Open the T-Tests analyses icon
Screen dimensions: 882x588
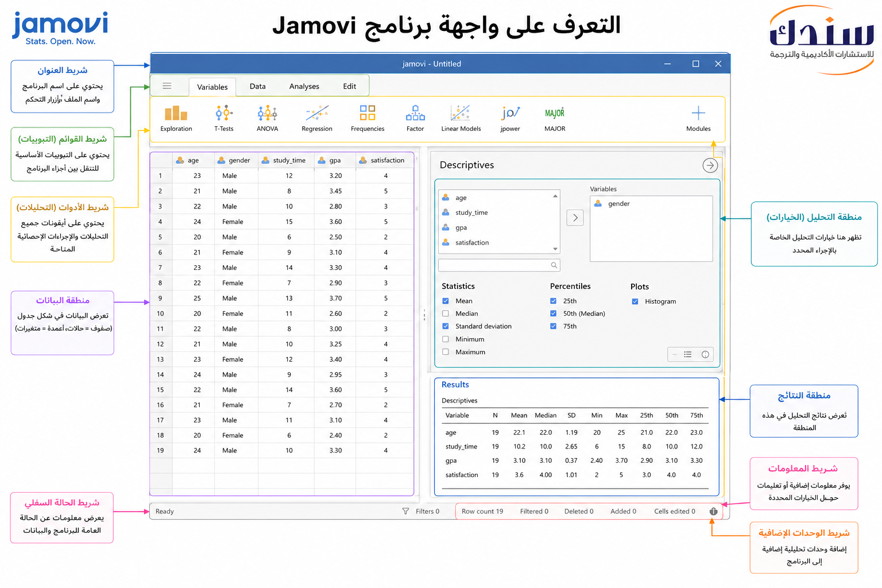[x=224, y=119]
